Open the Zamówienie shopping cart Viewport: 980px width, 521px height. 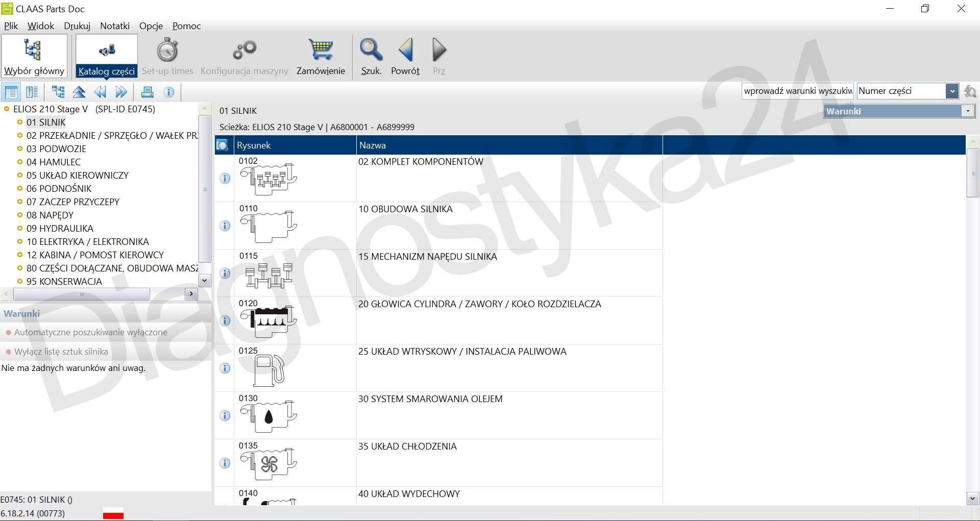tap(321, 56)
